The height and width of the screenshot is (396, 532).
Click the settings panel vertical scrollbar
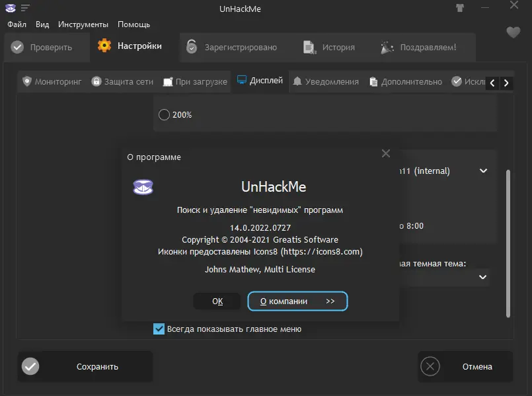click(x=508, y=243)
